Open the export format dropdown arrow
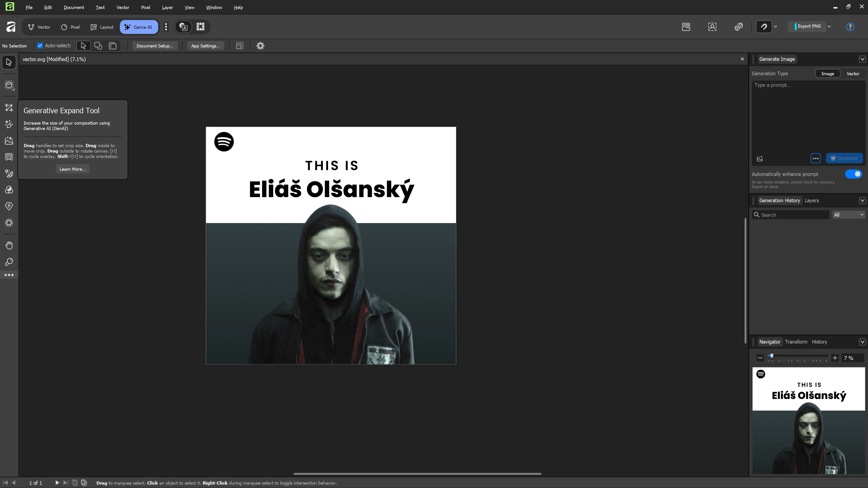The image size is (868, 488). coord(829,26)
